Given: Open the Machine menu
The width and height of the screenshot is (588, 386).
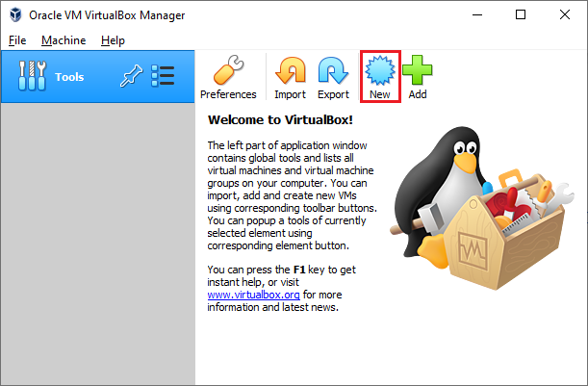Looking at the screenshot, I should coord(64,40).
